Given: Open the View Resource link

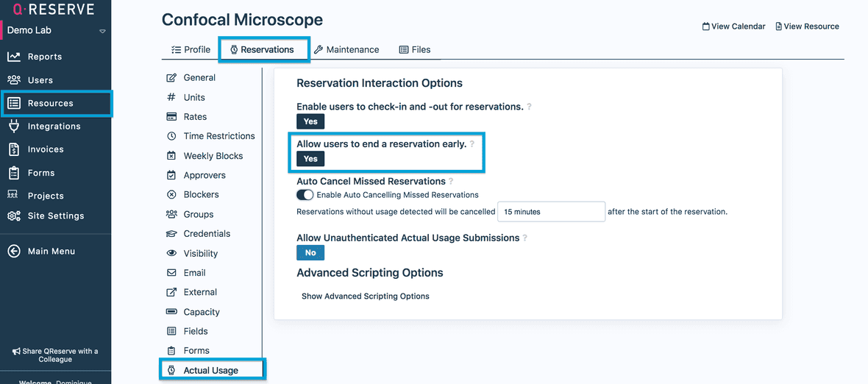Looking at the screenshot, I should pyautogui.click(x=807, y=26).
